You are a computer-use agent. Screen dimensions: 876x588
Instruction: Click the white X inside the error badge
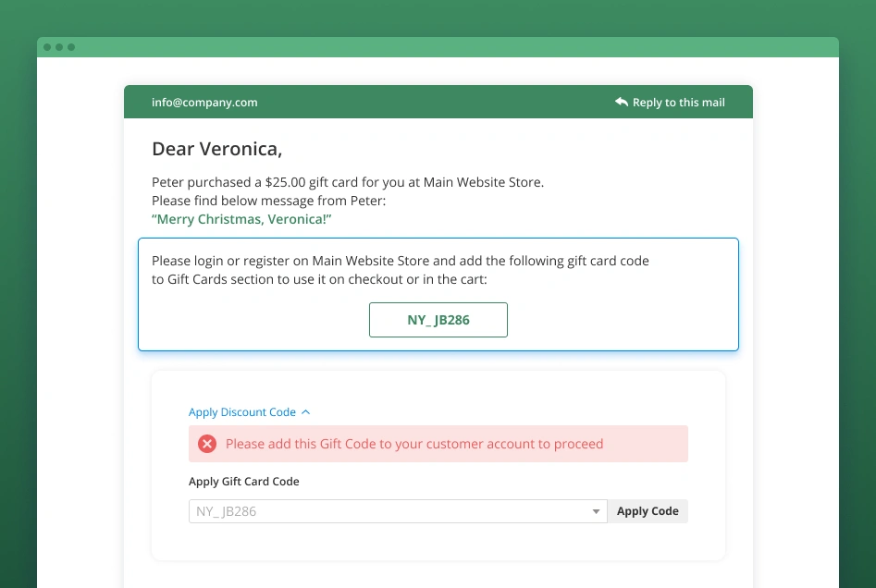[x=207, y=444]
